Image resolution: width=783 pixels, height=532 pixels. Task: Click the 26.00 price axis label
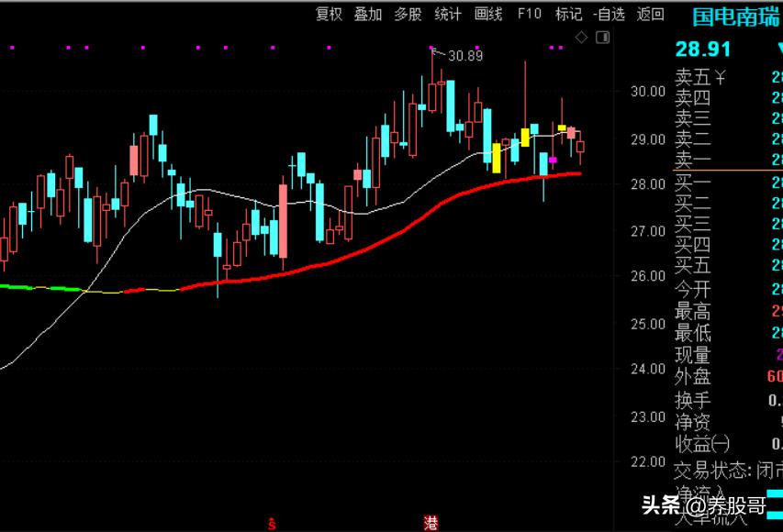tap(648, 276)
